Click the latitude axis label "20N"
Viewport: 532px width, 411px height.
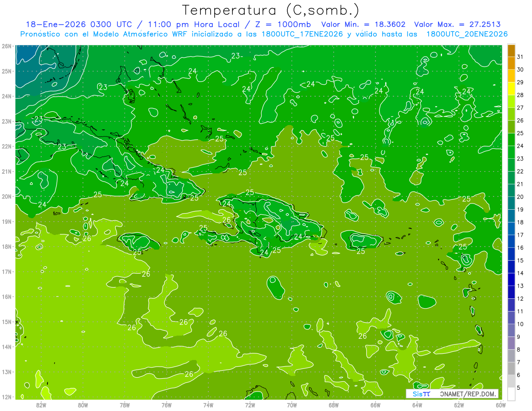6,196
